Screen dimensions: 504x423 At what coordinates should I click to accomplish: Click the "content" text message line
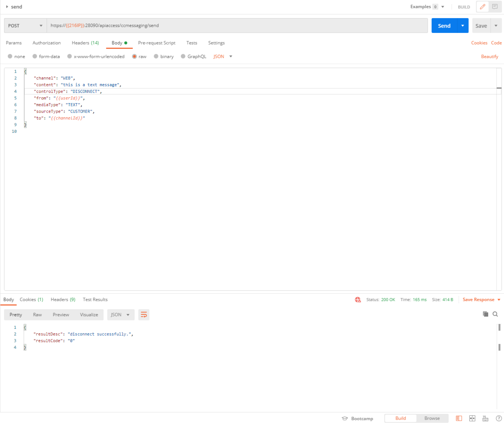(x=78, y=85)
